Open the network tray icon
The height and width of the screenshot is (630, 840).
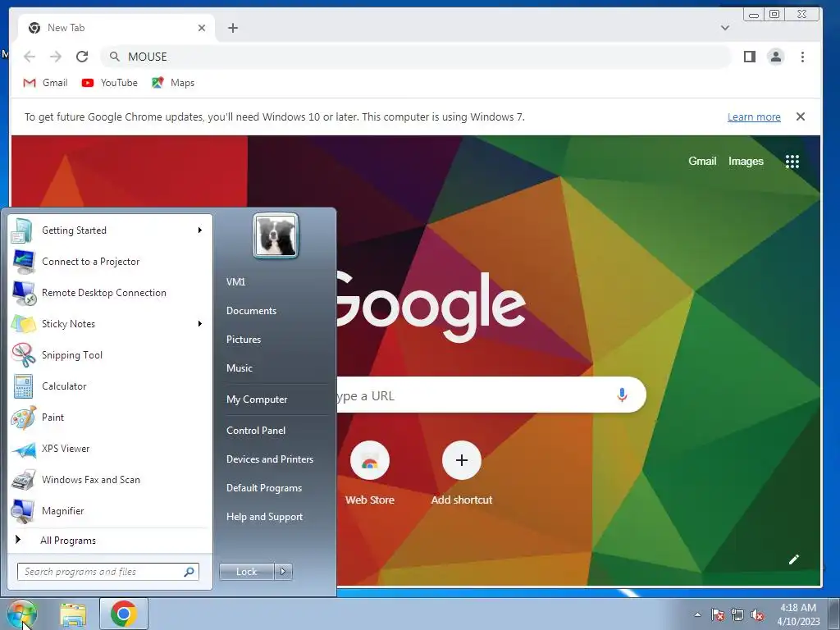pyautogui.click(x=737, y=614)
